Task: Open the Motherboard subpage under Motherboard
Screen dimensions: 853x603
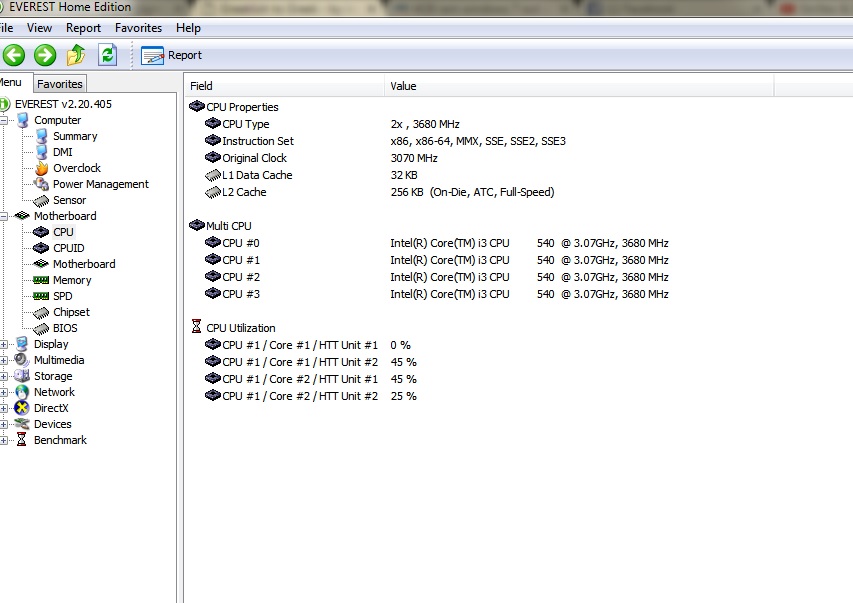Action: 84,264
